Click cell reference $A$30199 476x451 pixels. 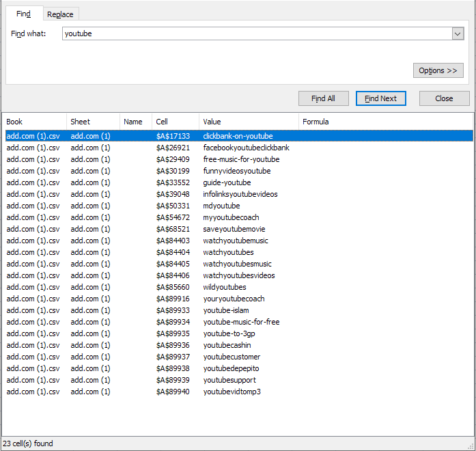[173, 171]
